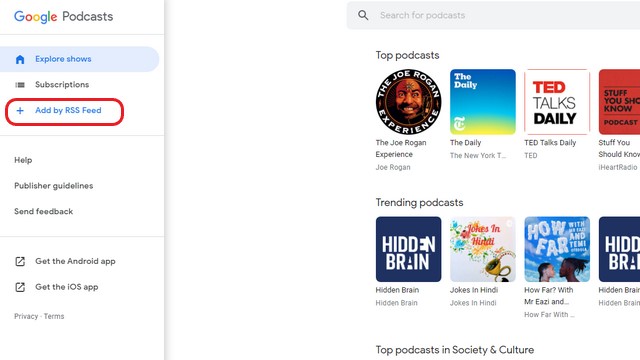The height and width of the screenshot is (360, 640).
Task: Open How Far? With Mr Eazi cover art
Action: 557,249
